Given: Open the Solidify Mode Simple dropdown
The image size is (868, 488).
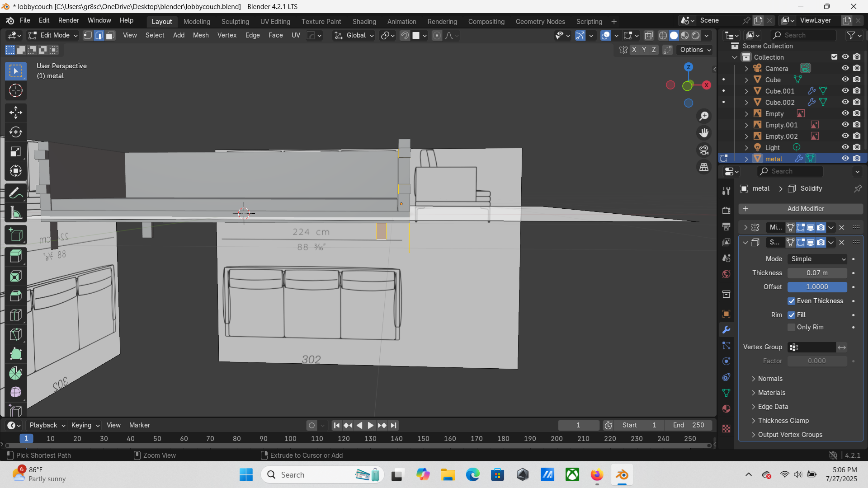Looking at the screenshot, I should pyautogui.click(x=817, y=259).
